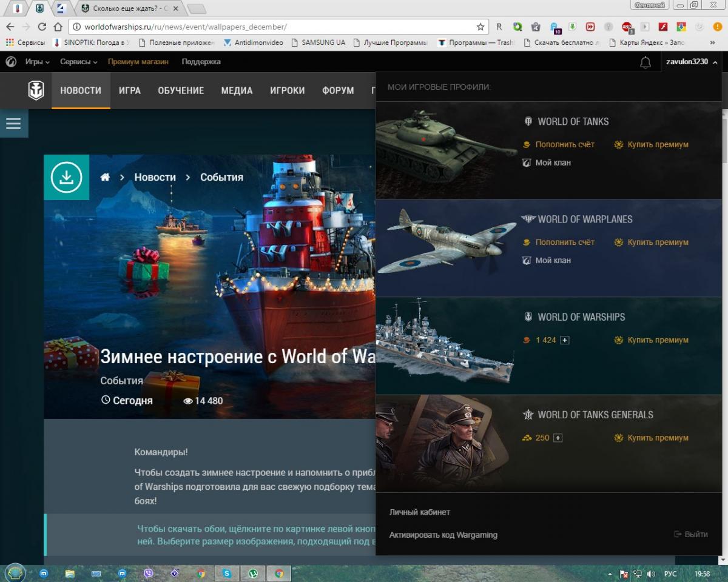The image size is (728, 582).
Task: Click the Поддержка link
Action: tap(201, 62)
